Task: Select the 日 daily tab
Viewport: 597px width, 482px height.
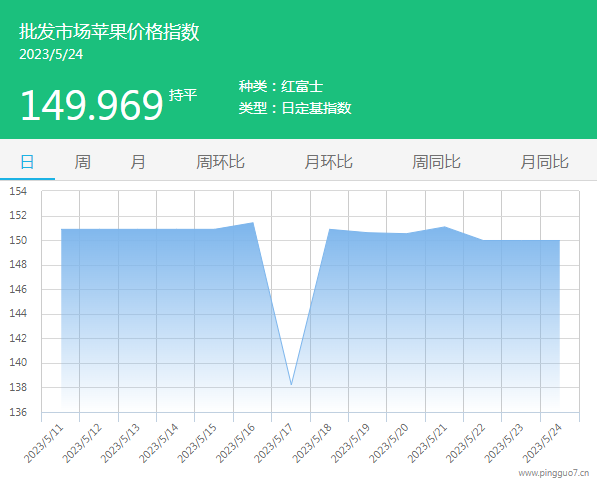Action: pyautogui.click(x=27, y=162)
